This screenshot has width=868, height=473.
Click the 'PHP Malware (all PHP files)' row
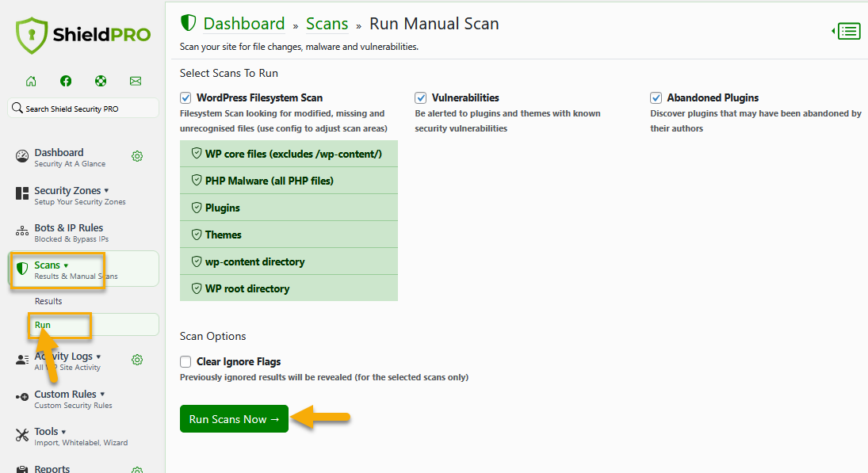point(289,181)
